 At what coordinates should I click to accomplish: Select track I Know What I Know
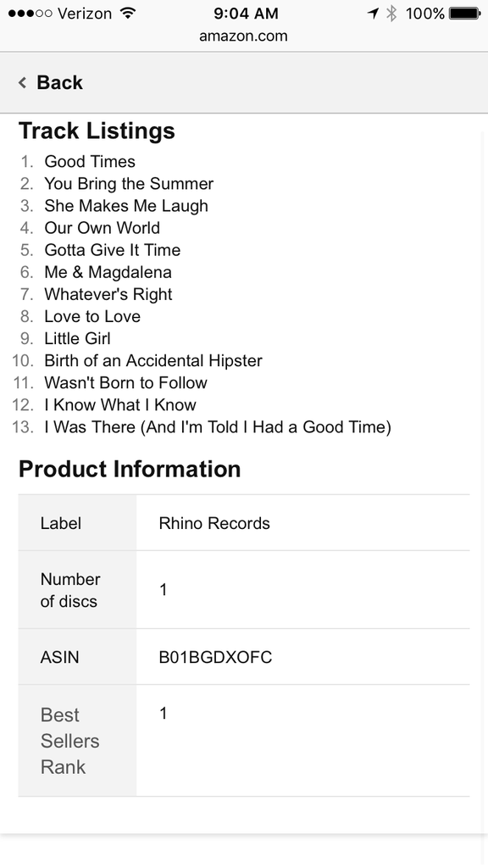[x=120, y=405]
